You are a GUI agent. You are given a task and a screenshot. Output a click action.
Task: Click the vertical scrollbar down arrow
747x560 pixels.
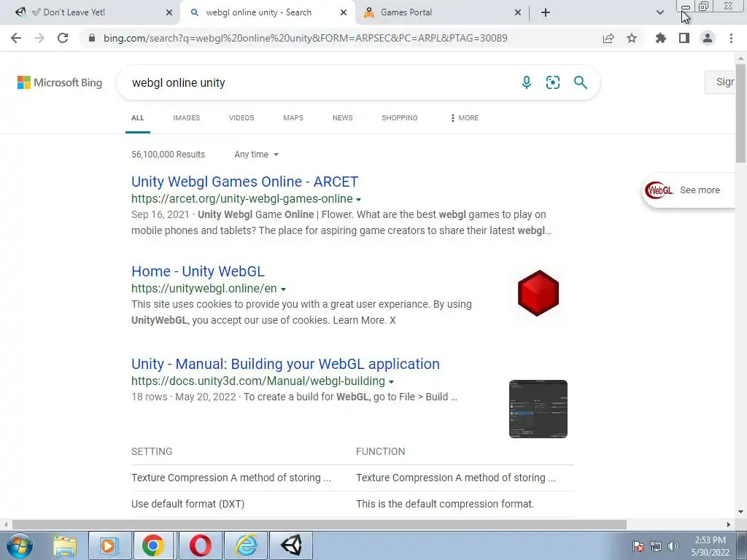(x=741, y=512)
